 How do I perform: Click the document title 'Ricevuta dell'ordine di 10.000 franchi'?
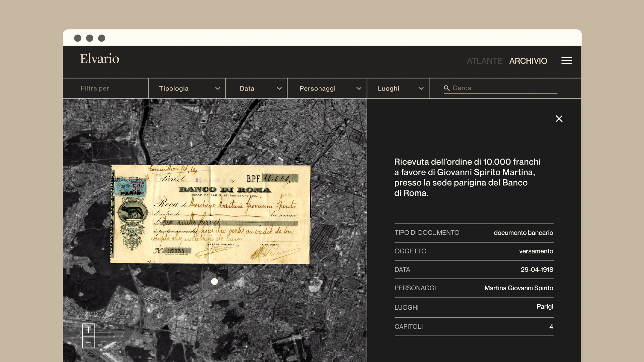point(467,162)
